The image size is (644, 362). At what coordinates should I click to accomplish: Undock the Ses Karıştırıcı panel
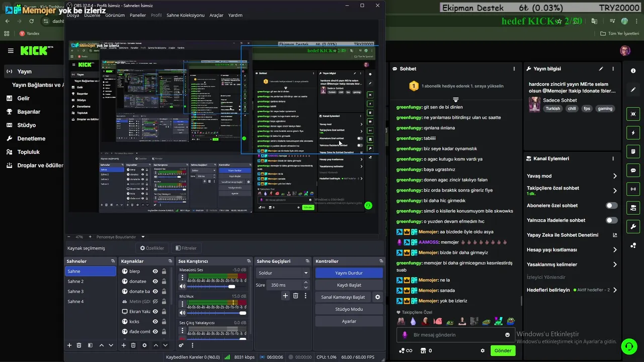tap(249, 261)
